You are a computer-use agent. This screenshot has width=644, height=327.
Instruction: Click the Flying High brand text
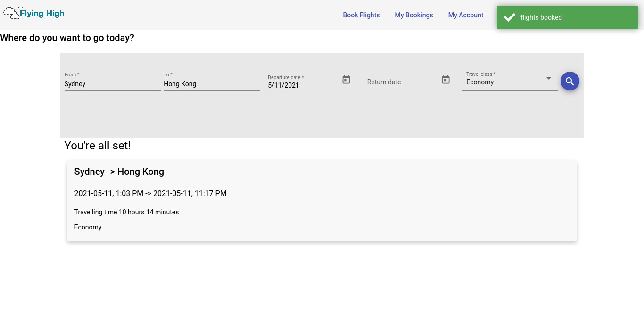(42, 13)
